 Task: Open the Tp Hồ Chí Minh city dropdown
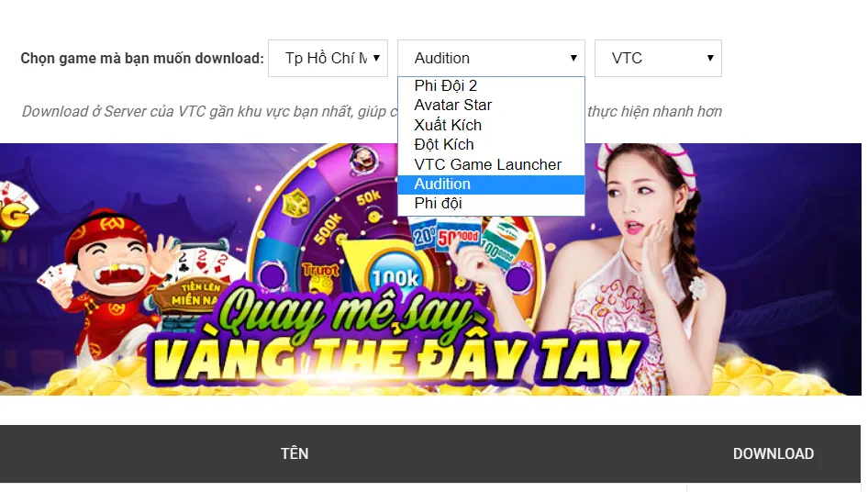pyautogui.click(x=328, y=58)
